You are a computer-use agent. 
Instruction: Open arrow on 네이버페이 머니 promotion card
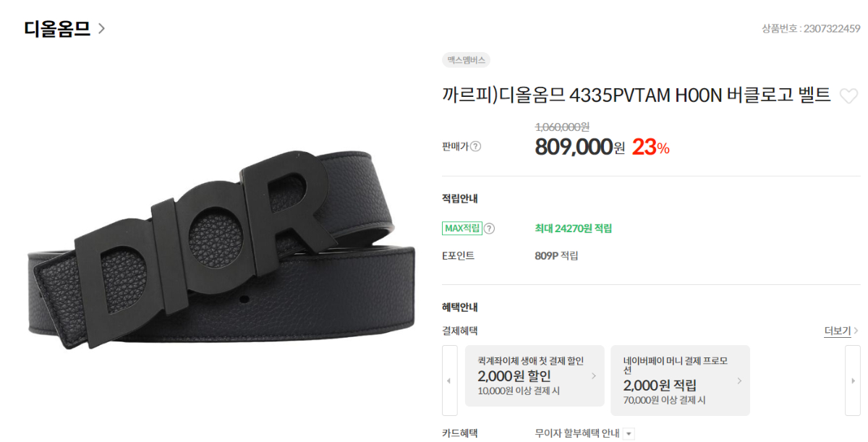click(x=739, y=381)
